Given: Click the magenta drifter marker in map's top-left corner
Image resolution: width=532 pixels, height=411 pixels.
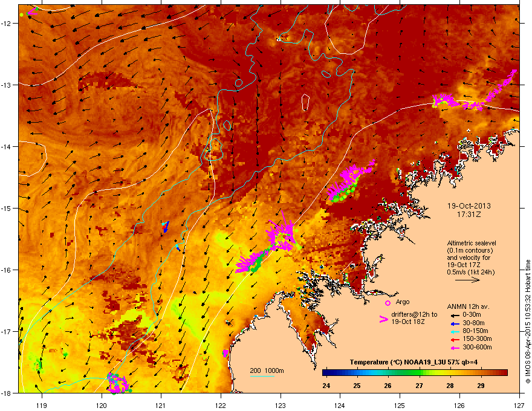Looking at the screenshot, I should point(32,11).
